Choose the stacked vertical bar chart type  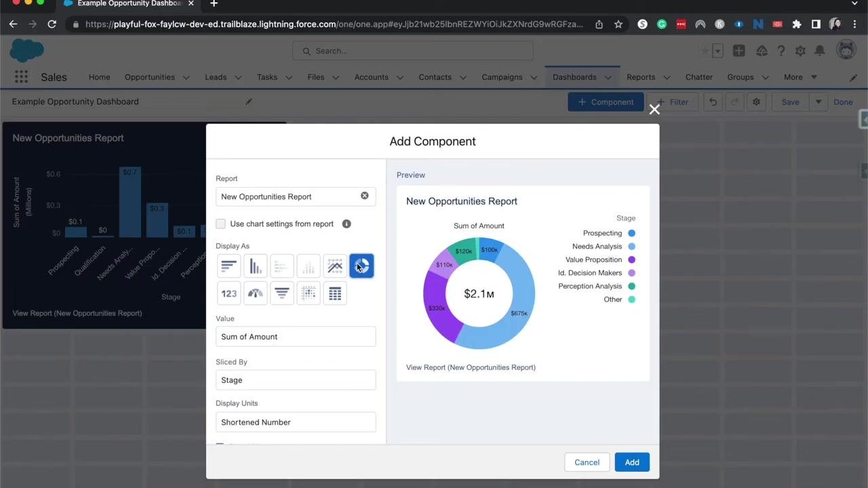[309, 266]
